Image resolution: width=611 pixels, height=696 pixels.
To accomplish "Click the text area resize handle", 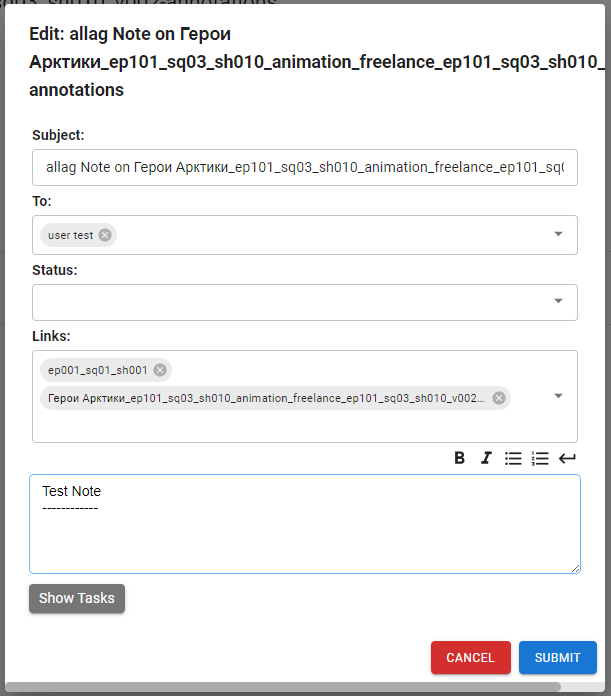I will [x=575, y=568].
